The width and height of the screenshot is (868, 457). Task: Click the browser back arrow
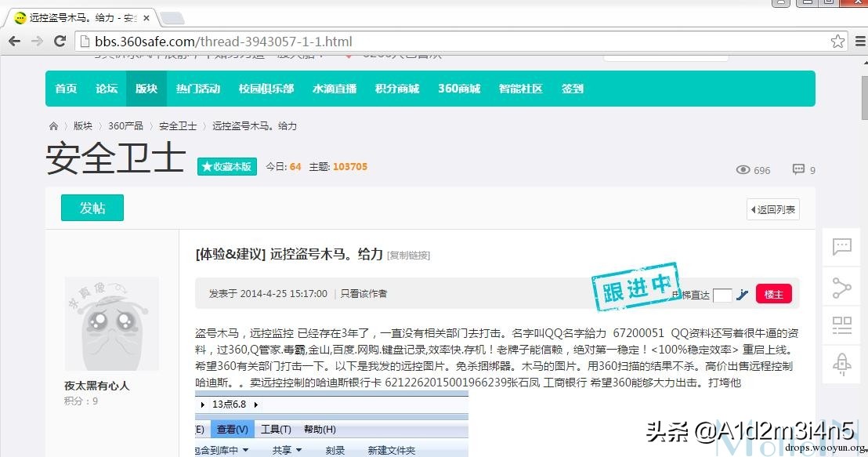15,41
